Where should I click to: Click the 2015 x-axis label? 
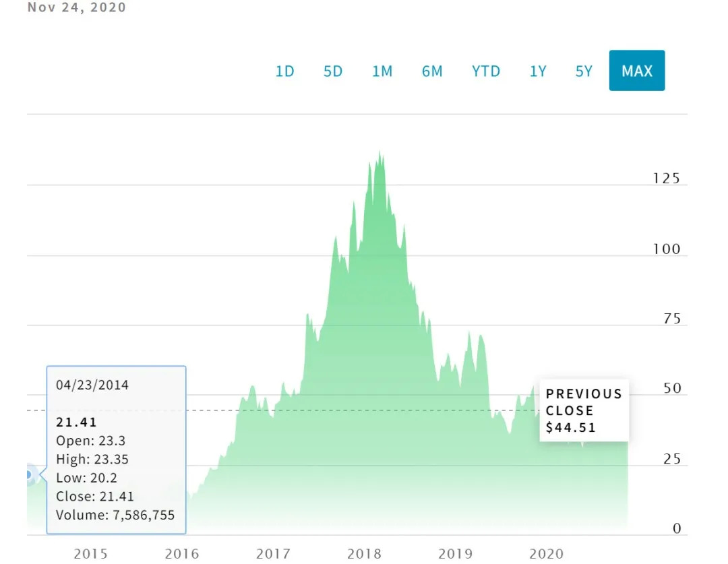(90, 554)
